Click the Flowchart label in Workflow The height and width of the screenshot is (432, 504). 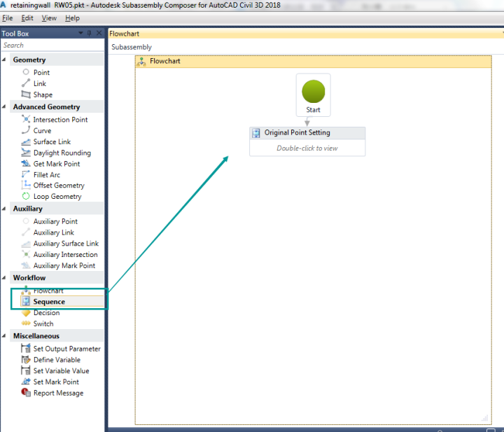click(x=48, y=291)
